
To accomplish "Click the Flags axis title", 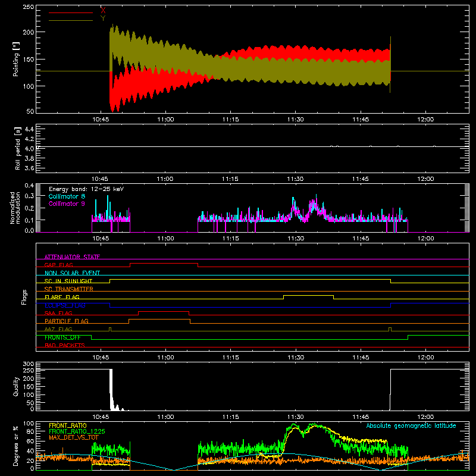I will pyautogui.click(x=24, y=297).
